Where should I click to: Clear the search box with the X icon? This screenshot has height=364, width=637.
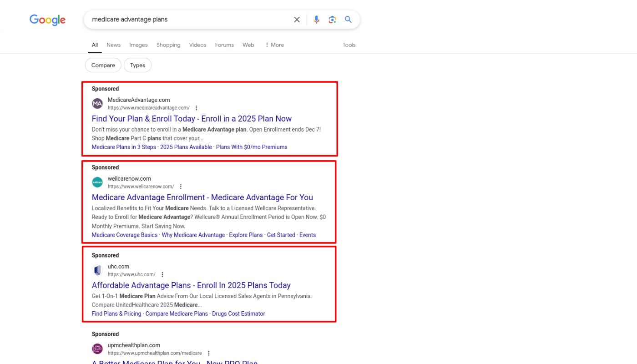click(x=297, y=20)
